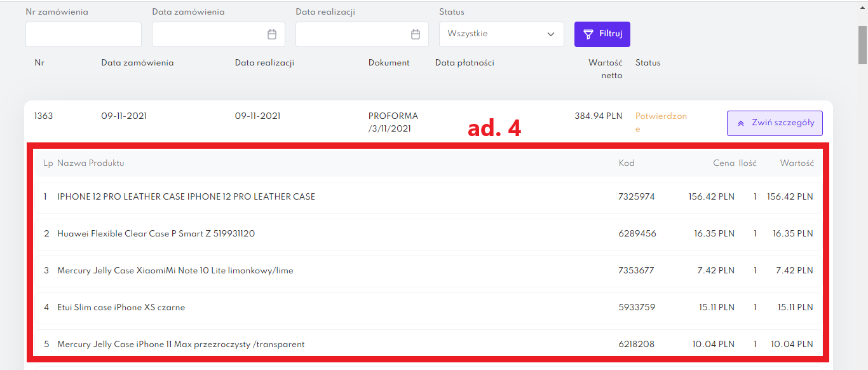
Task: Click the Potwierdzone status label
Action: click(x=661, y=122)
